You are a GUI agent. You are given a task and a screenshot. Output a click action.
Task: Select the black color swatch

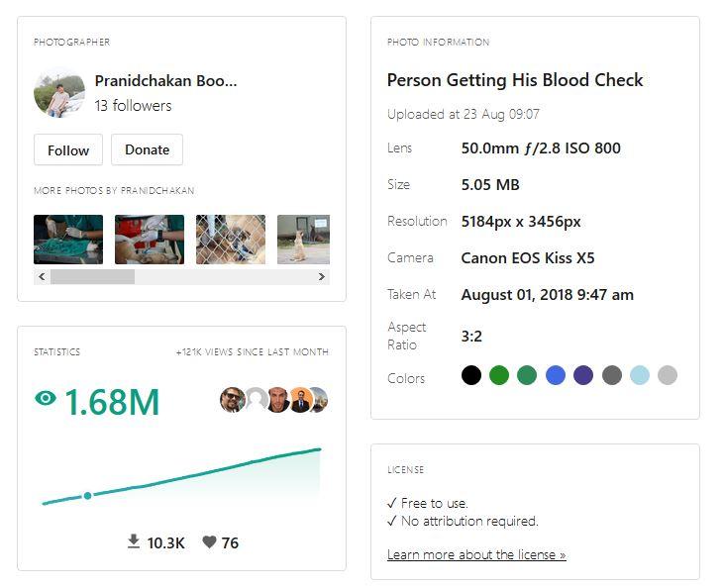(471, 375)
